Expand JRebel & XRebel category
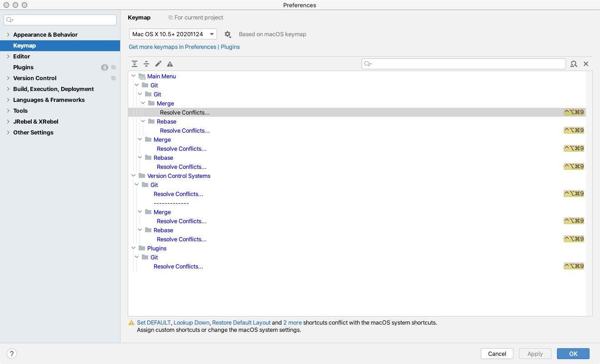This screenshot has height=364, width=600. [8, 122]
